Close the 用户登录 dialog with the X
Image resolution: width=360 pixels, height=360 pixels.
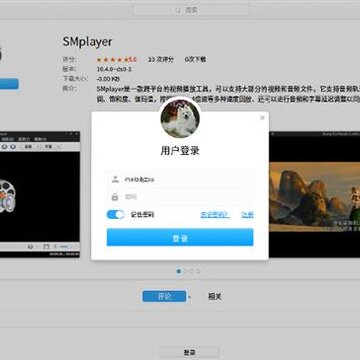(x=262, y=118)
